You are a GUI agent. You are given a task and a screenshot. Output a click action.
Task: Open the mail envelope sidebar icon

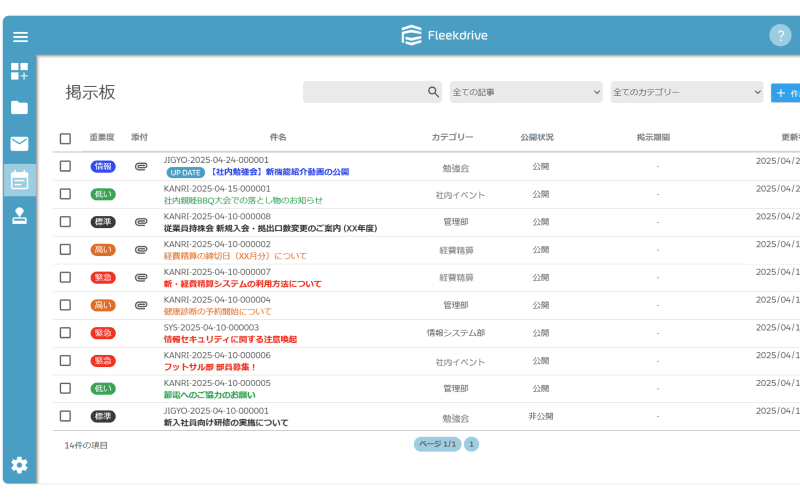[19, 144]
